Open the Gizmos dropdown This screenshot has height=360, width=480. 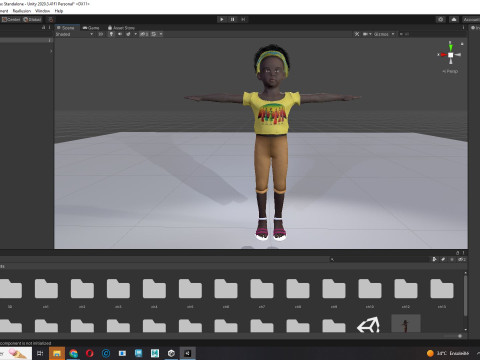(x=384, y=34)
